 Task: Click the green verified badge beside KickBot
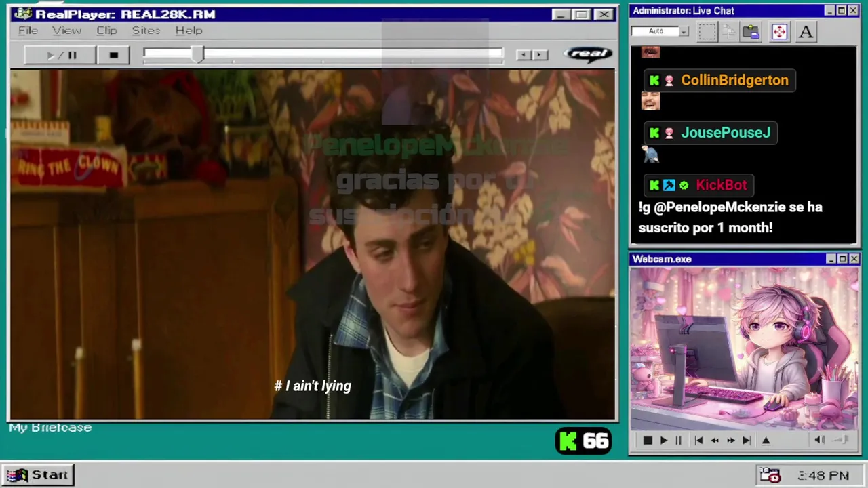[684, 185]
